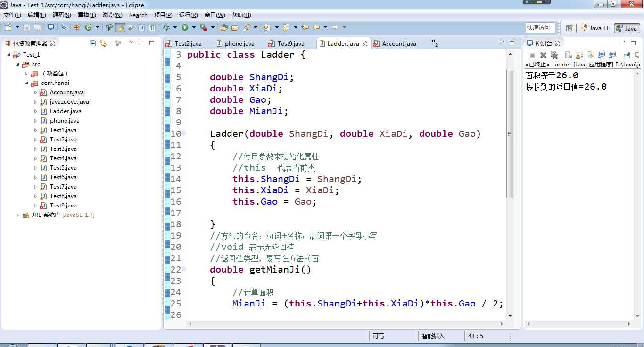Click the Next Annotation arrow icon
This screenshot has width=644, height=347.
(267, 27)
